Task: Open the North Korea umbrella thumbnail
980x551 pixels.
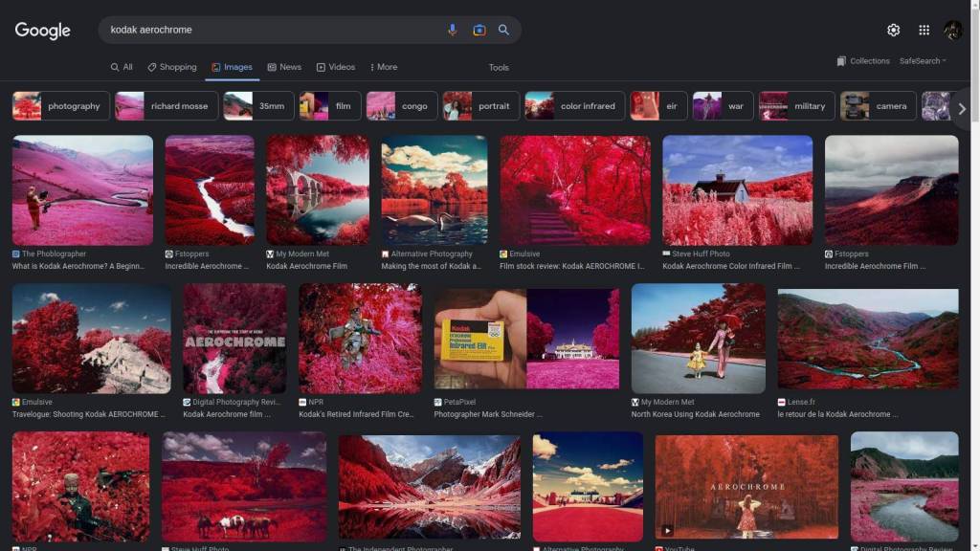Action: pyautogui.click(x=698, y=339)
